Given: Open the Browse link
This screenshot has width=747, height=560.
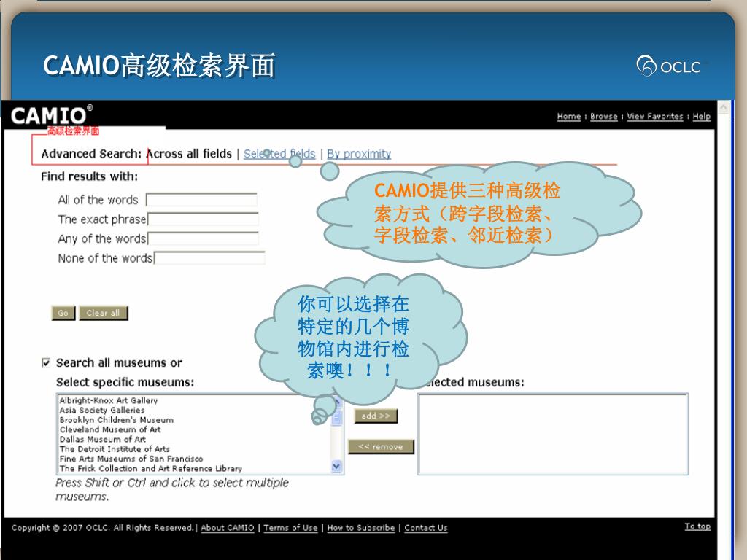Looking at the screenshot, I should pyautogui.click(x=603, y=116).
